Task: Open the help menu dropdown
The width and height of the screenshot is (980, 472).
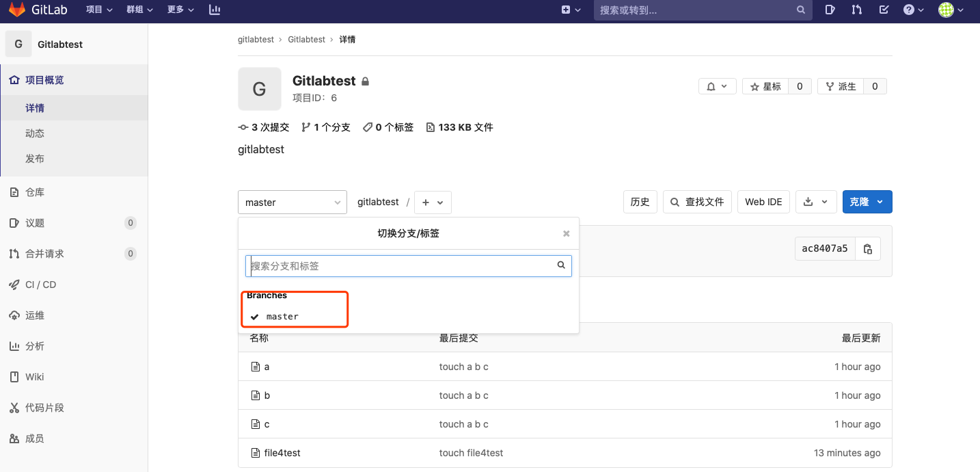Action: (914, 10)
